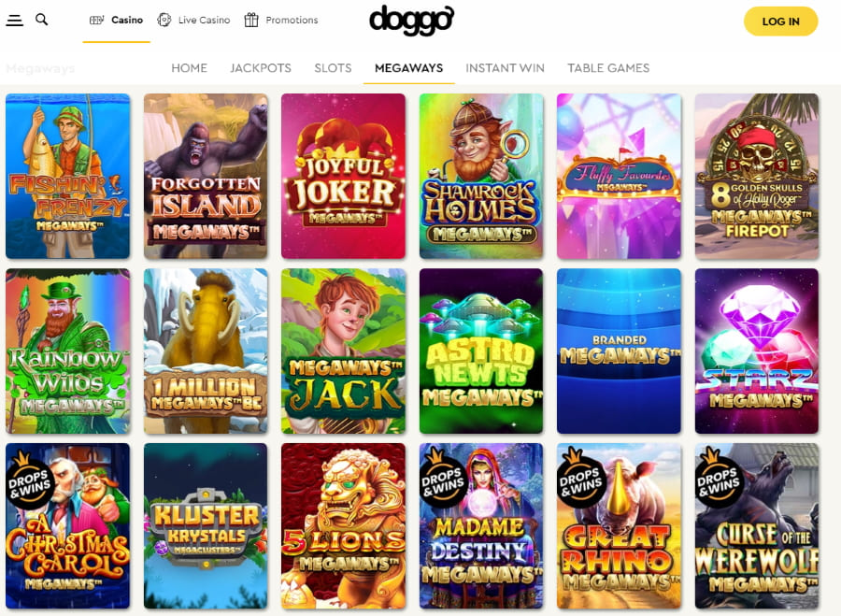Open Starz Megaways game tile

757,351
